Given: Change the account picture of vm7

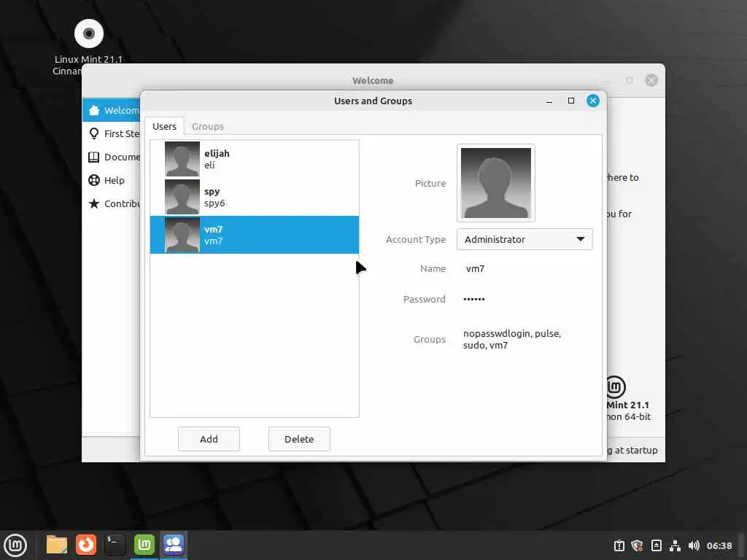Looking at the screenshot, I should point(496,183).
